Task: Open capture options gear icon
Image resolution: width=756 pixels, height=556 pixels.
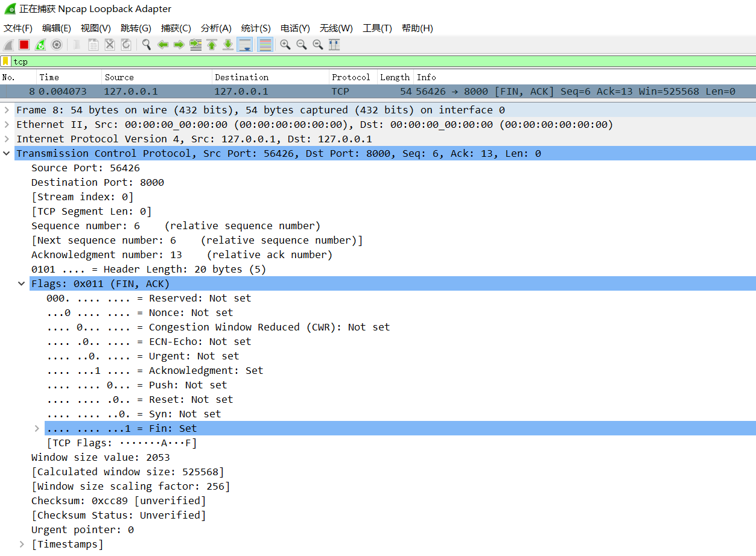Action: point(57,45)
